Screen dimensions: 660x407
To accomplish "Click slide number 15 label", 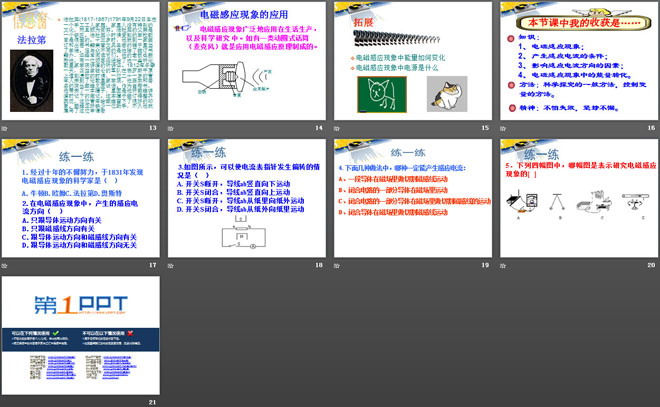I will 485,128.
